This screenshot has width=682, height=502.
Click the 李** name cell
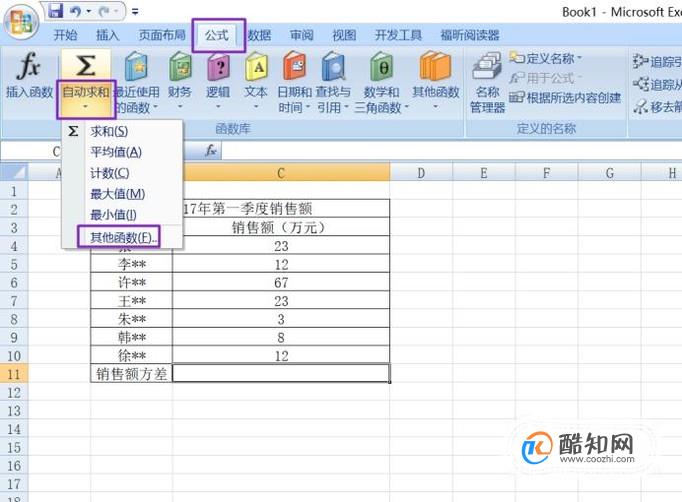pyautogui.click(x=131, y=264)
